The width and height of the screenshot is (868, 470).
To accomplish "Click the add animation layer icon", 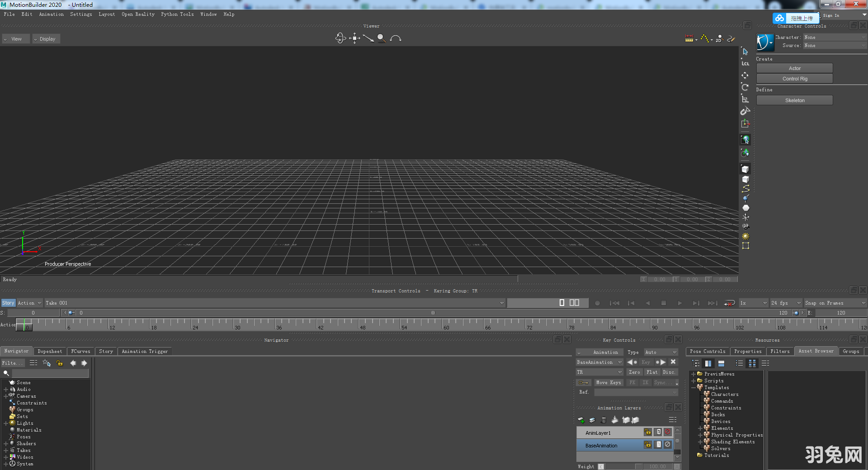I will pyautogui.click(x=581, y=420).
